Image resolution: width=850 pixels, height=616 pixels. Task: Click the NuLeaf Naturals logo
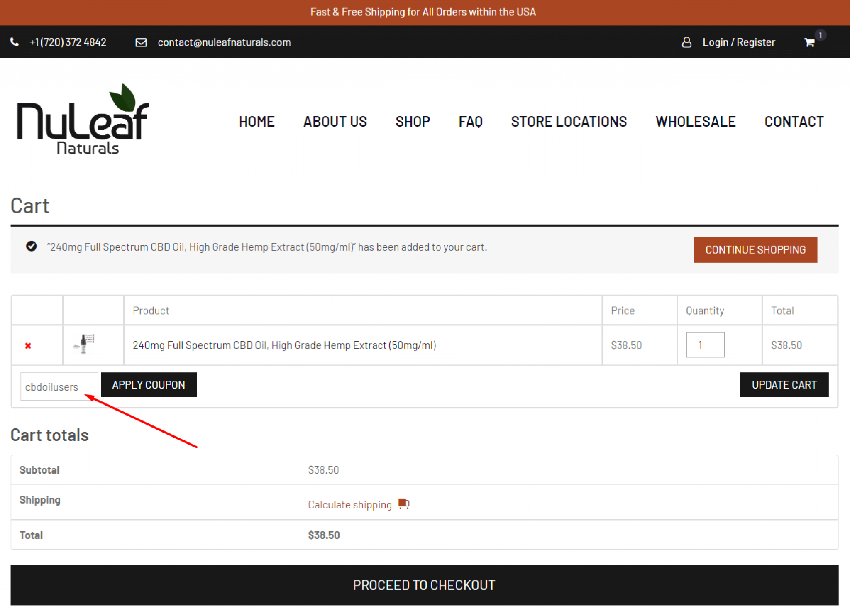[83, 119]
